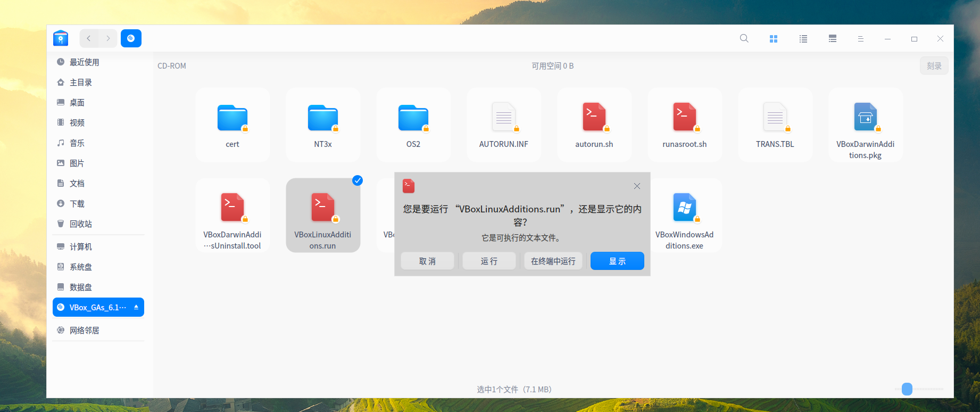Open 下载 downloads in the sidebar

tap(98, 204)
